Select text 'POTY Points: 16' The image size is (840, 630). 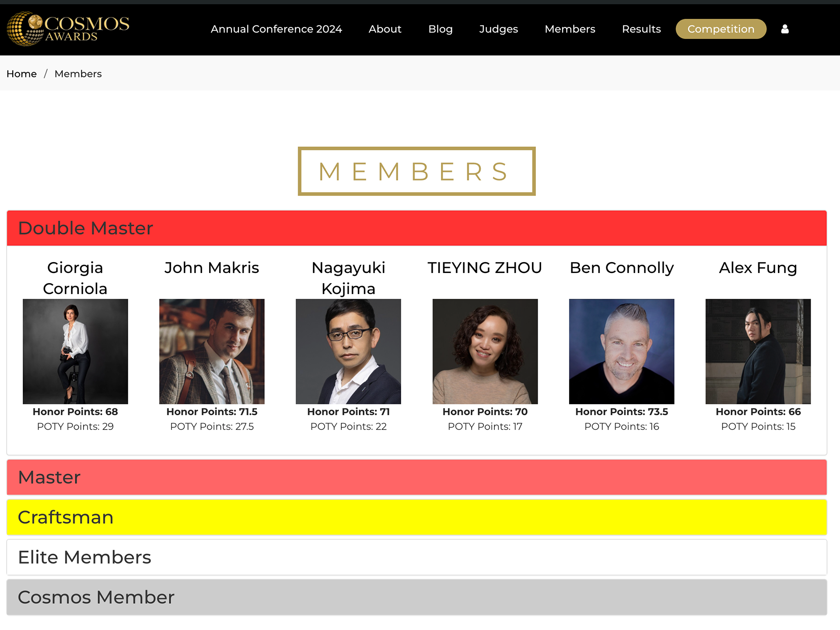point(622,427)
